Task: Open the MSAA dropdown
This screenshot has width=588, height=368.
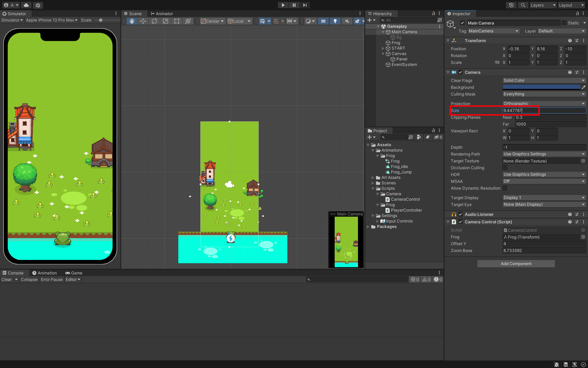Action: pyautogui.click(x=544, y=181)
